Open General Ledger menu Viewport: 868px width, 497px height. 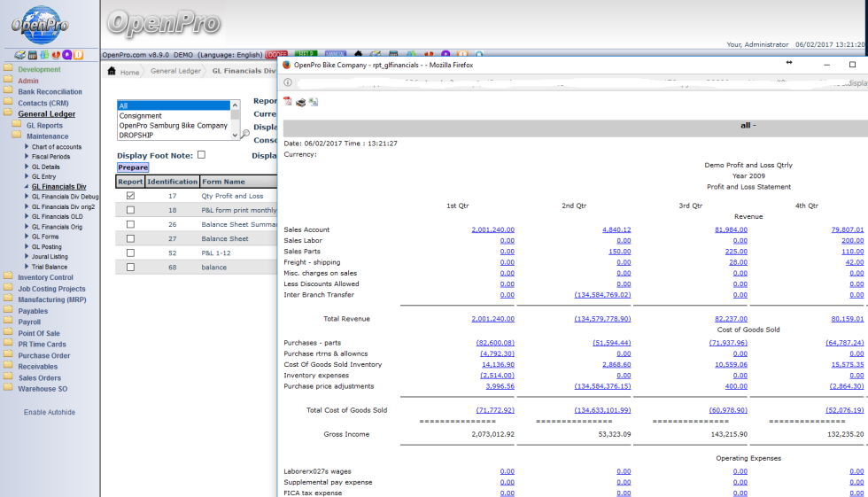pyautogui.click(x=46, y=114)
